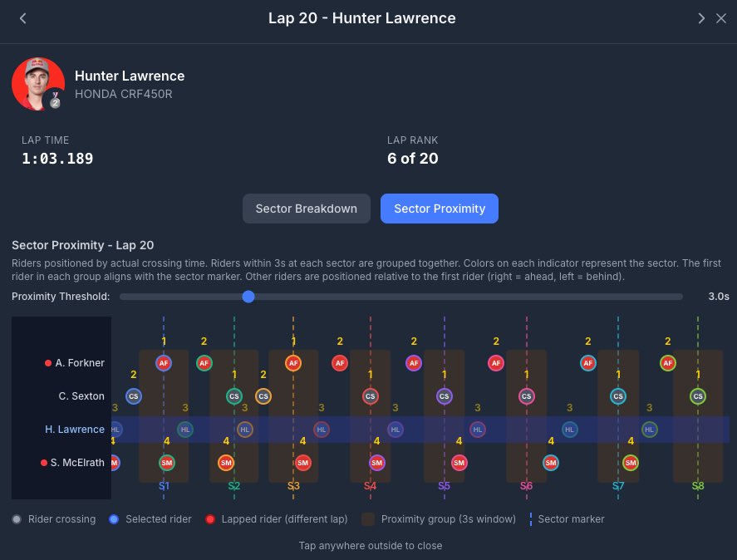This screenshot has width=737, height=560.
Task: Click the SM marker just right of S5
Action: click(x=459, y=463)
